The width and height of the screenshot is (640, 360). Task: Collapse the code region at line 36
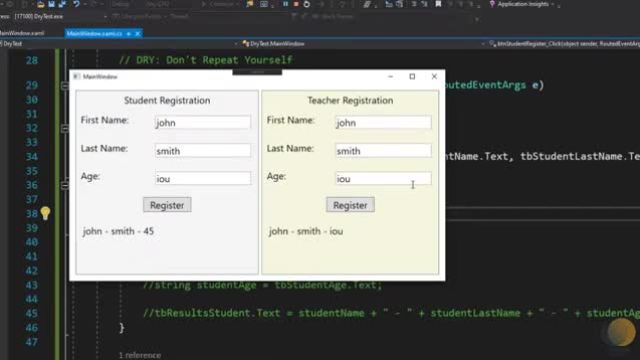tap(64, 185)
